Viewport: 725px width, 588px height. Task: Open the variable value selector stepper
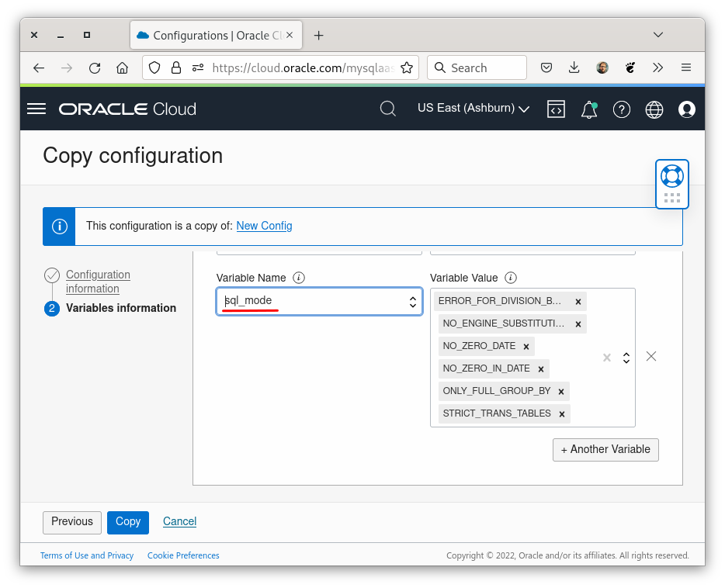(x=626, y=357)
